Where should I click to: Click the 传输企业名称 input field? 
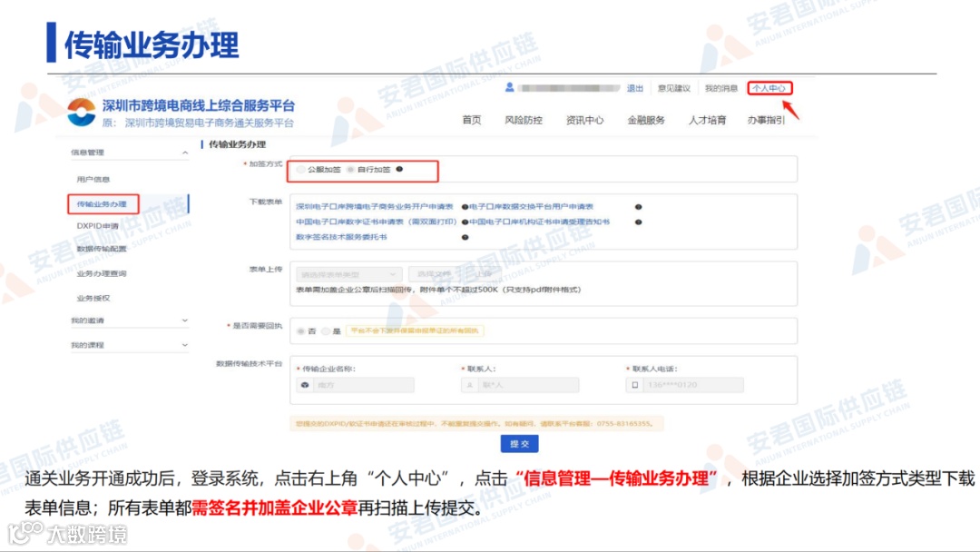pyautogui.click(x=355, y=385)
